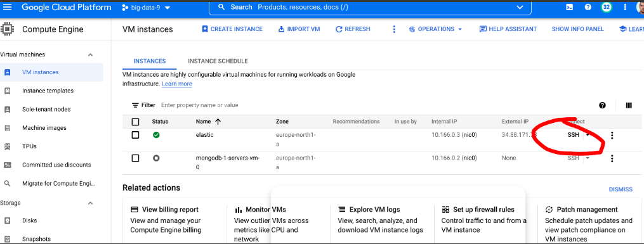Viewport: 644px width, 244px height.
Task: Open column display options icon
Action: point(628,105)
